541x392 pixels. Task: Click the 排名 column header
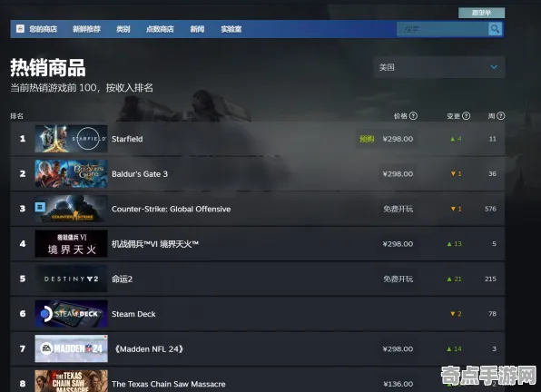pos(16,116)
